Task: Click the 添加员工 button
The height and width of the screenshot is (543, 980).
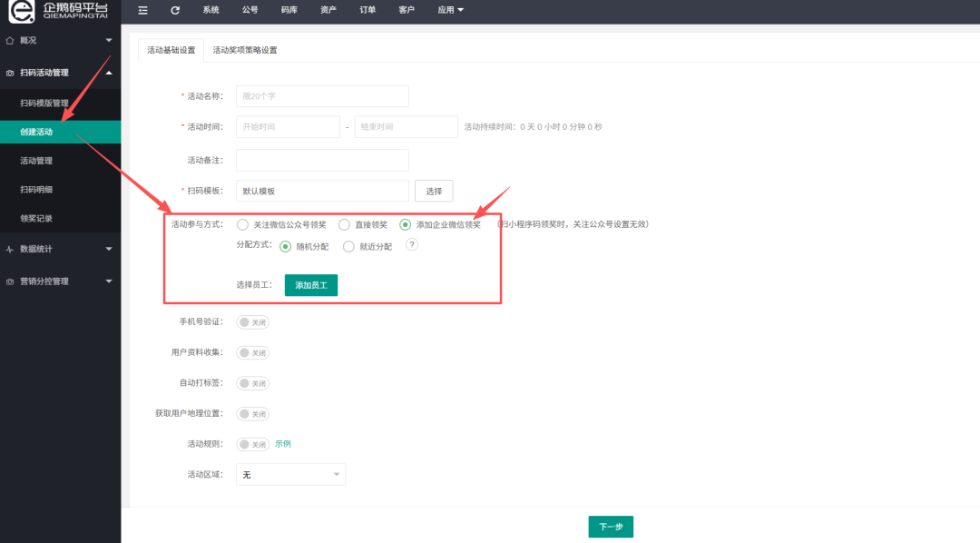Action: tap(311, 285)
